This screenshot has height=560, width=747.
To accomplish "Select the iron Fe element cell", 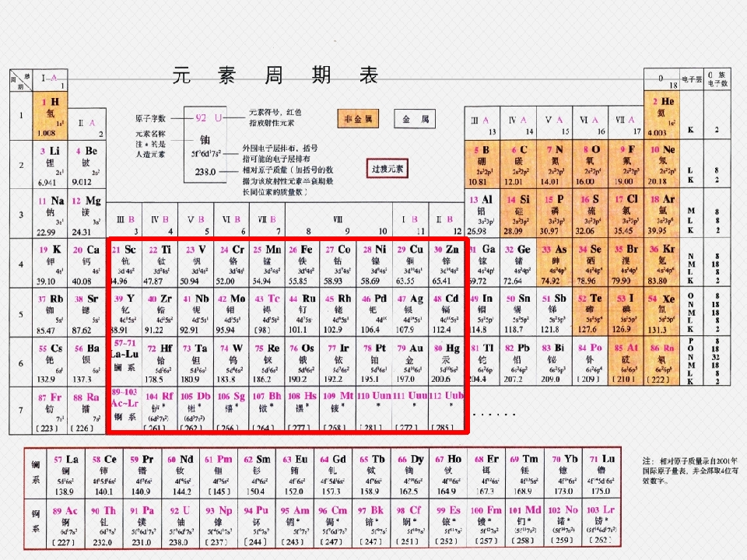I will pyautogui.click(x=303, y=264).
